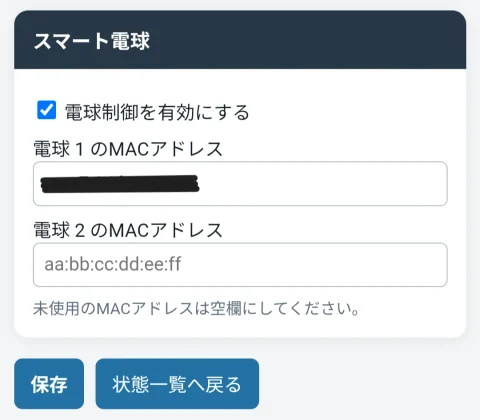Click the 電球 2 のMACアドレス label
480x420 pixels.
click(x=128, y=230)
